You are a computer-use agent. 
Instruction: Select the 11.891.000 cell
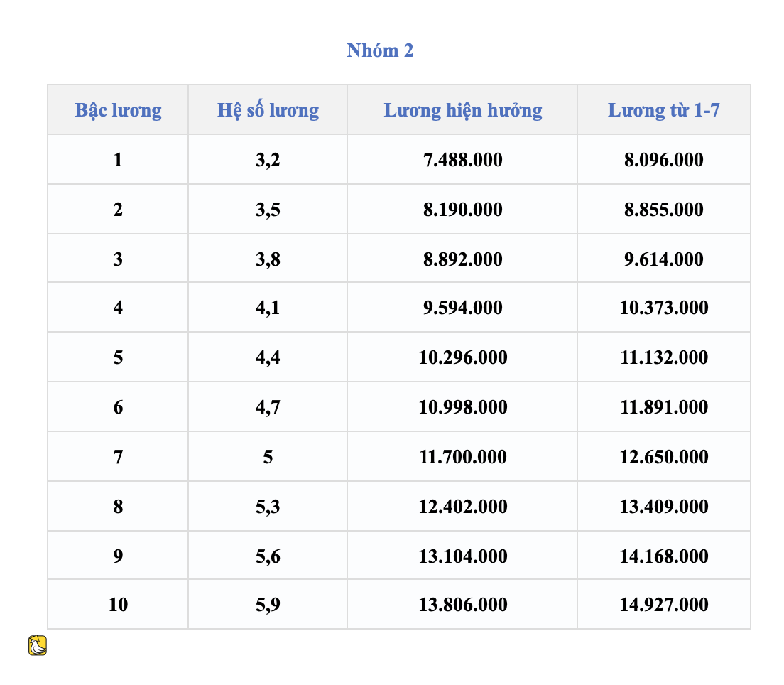[664, 406]
